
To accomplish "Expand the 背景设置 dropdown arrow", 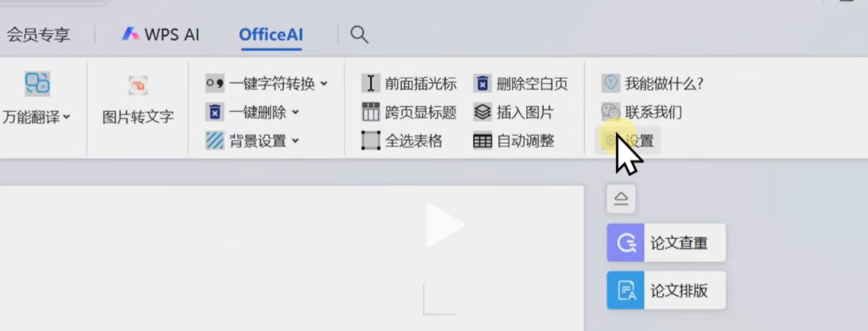I will click(x=295, y=140).
